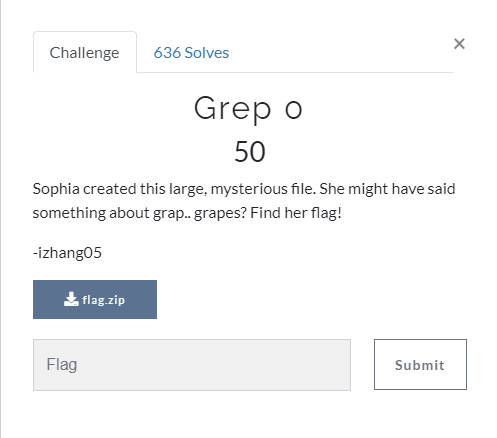Image resolution: width=497 pixels, height=438 pixels.
Task: Click the 50 point value
Action: (x=250, y=152)
